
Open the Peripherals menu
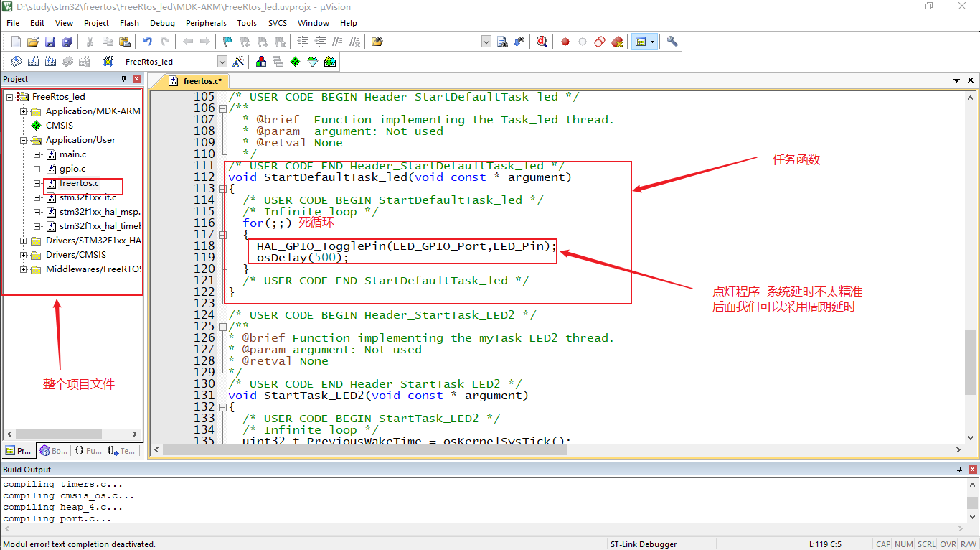[206, 23]
